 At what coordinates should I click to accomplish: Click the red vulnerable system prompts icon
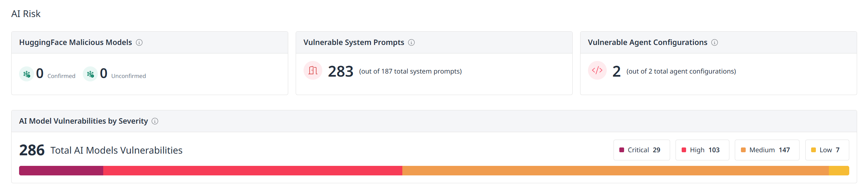click(312, 70)
